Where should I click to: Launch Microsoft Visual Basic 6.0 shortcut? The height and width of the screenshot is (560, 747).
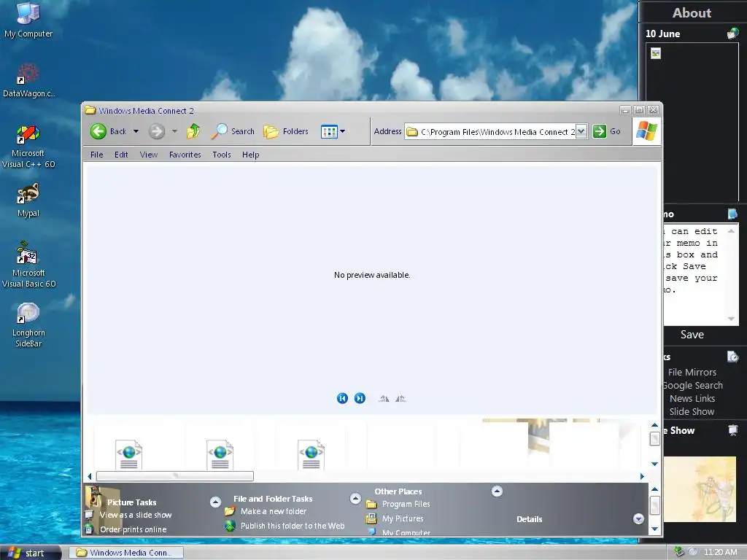point(28,265)
